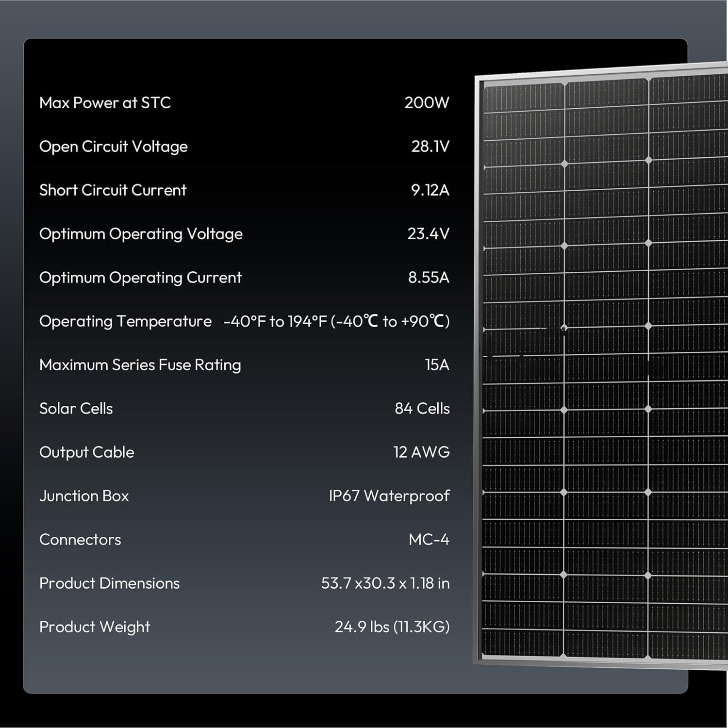Click the "Optimum Operating Current" label

(140, 278)
